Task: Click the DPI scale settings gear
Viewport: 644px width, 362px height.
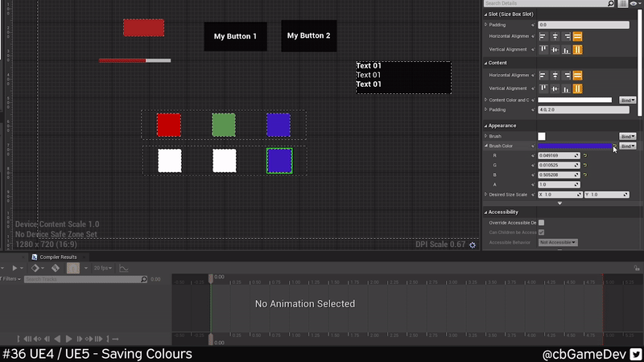Action: [473, 245]
